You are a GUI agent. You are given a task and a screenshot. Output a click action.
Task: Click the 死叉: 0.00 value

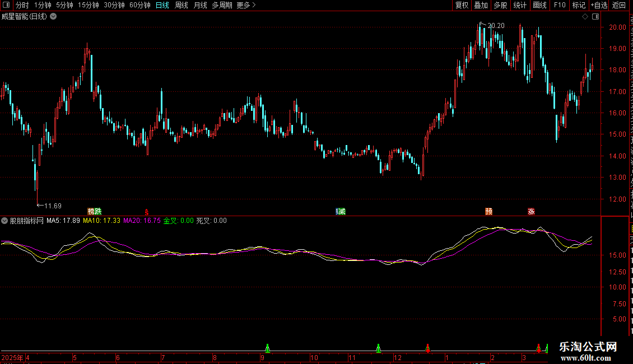coord(212,221)
